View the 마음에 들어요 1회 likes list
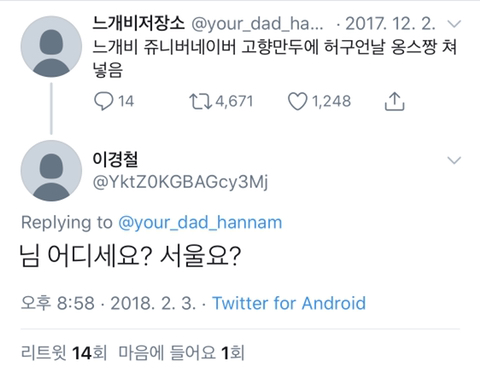 coord(181,353)
